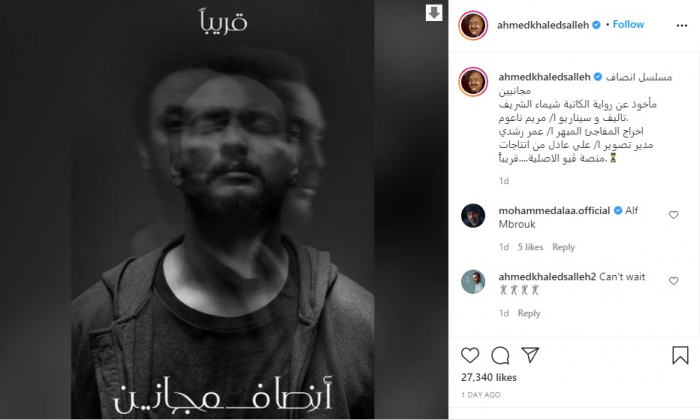Share post via paper plane icon
Screen dimensions: 700x420
(x=530, y=355)
